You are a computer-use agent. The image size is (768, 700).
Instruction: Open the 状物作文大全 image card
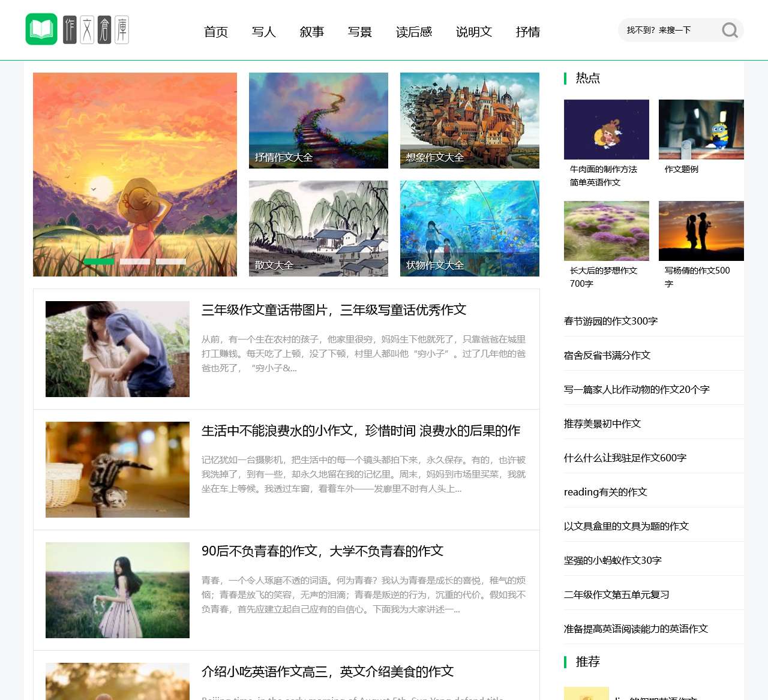click(x=470, y=229)
